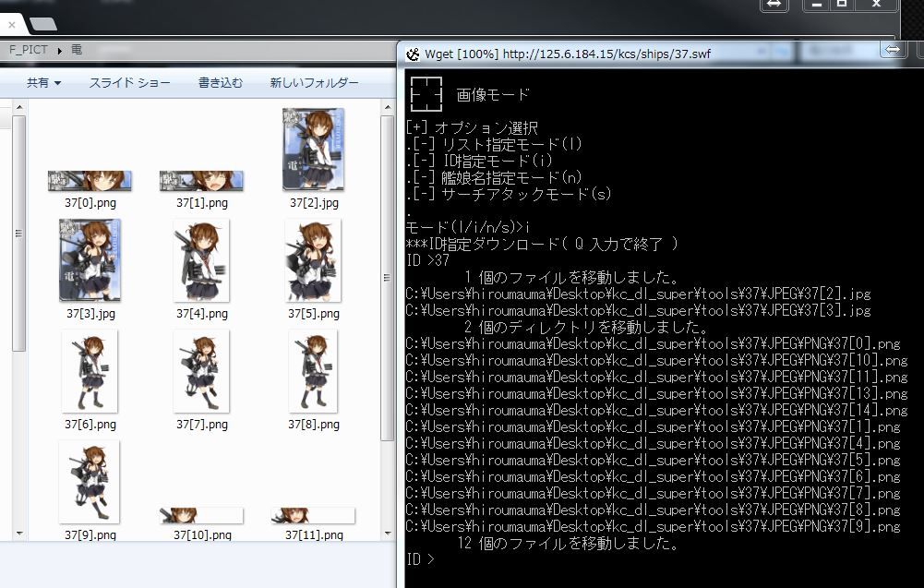Select the 37[8].png thumbnail

[313, 370]
